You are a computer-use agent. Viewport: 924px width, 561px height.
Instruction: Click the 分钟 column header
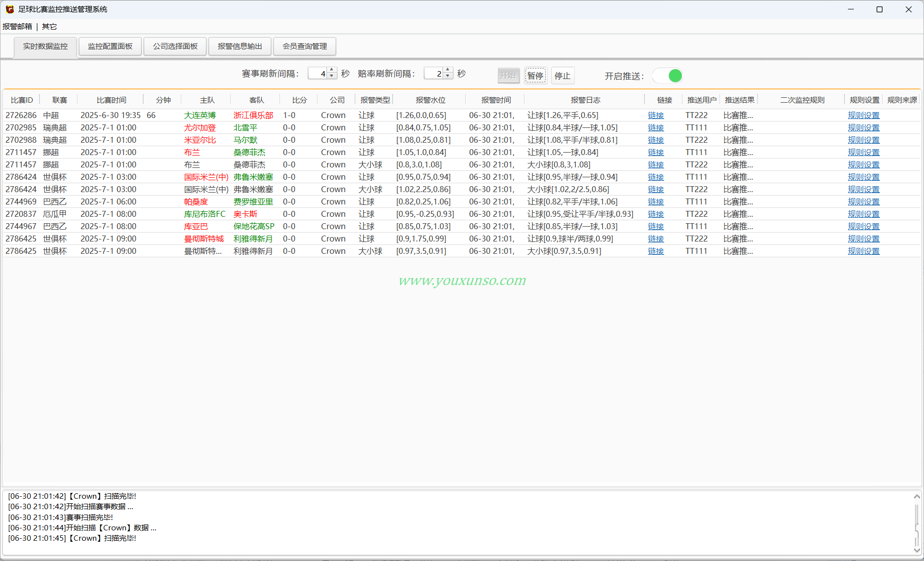(x=163, y=100)
